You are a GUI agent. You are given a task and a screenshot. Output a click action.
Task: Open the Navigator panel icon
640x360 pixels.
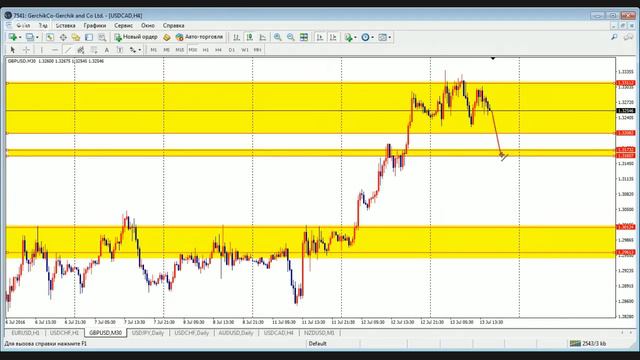[76, 37]
